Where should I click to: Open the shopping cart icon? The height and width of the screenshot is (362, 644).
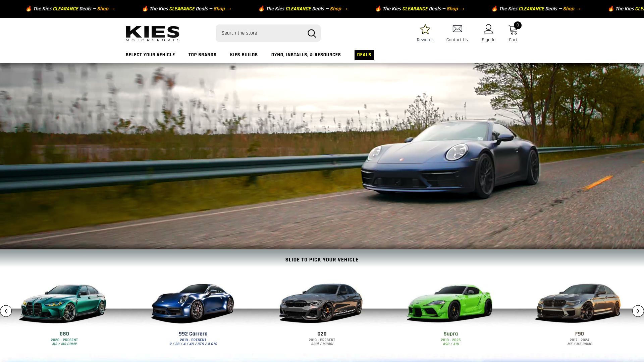click(x=513, y=30)
